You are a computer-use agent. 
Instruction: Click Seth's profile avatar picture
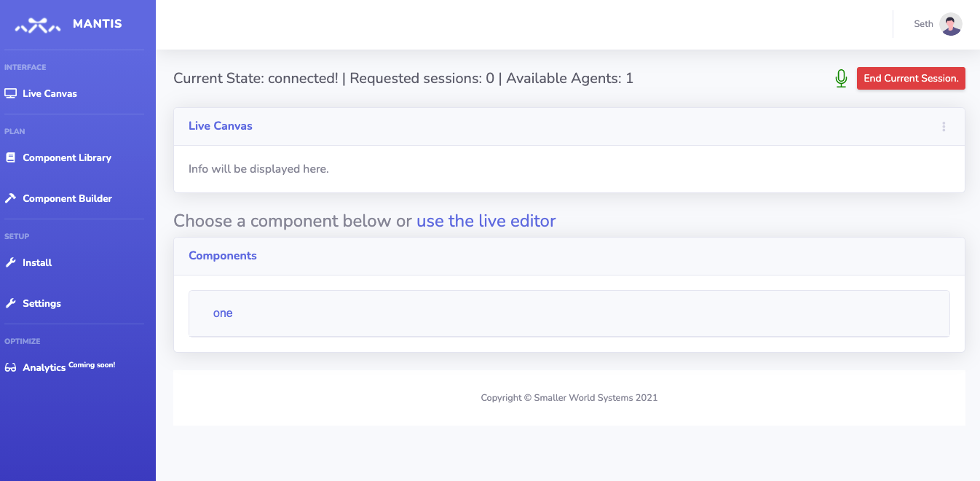pos(951,24)
